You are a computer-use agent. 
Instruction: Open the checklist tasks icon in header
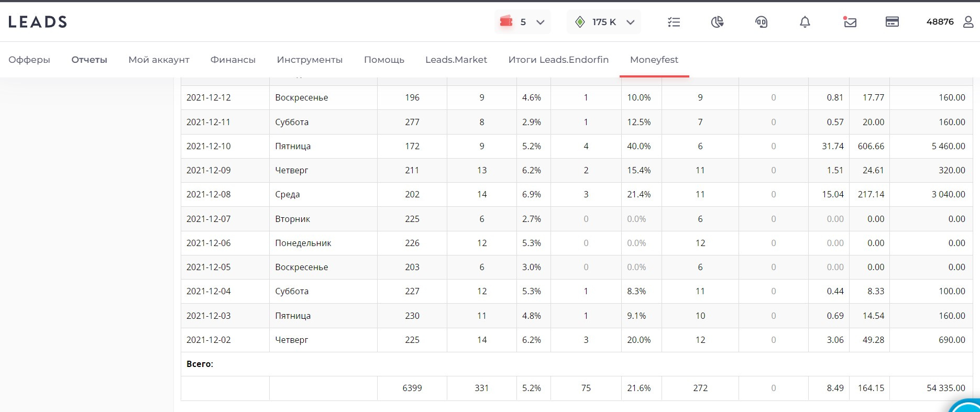click(674, 22)
